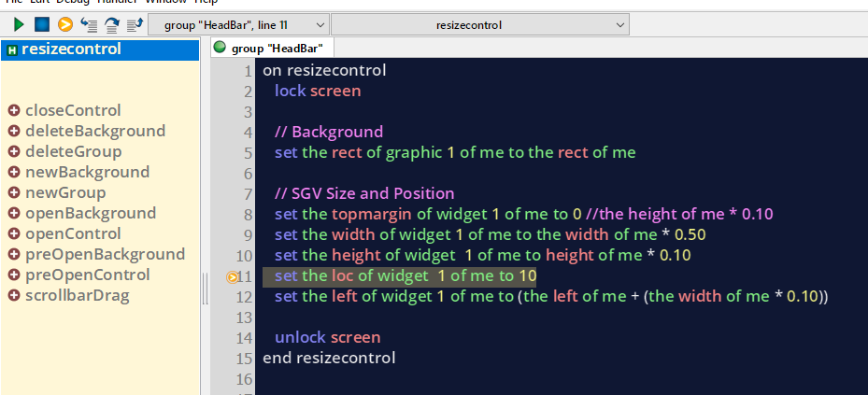This screenshot has height=395, width=868.
Task: Click the blue Stop debugging button
Action: [41, 24]
